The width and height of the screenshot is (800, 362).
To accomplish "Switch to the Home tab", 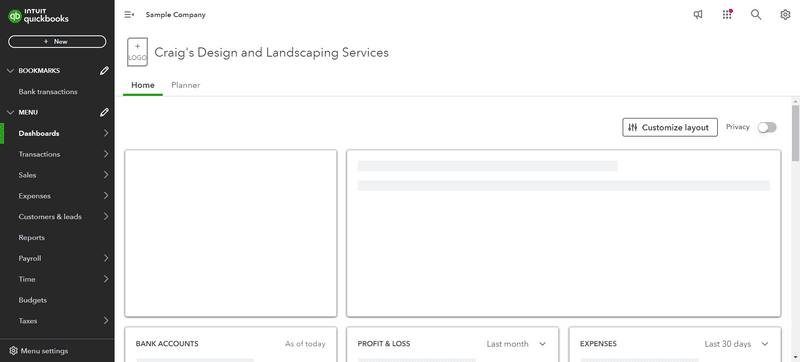I will click(x=143, y=85).
